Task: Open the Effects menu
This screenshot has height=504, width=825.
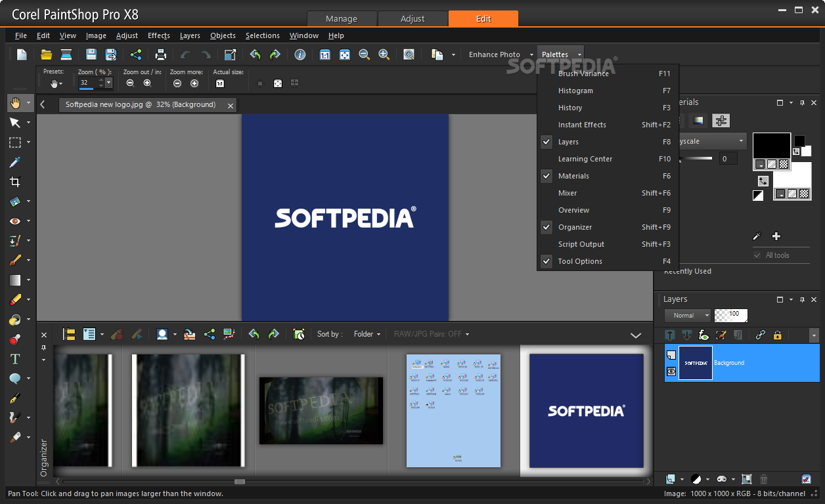Action: [x=159, y=35]
